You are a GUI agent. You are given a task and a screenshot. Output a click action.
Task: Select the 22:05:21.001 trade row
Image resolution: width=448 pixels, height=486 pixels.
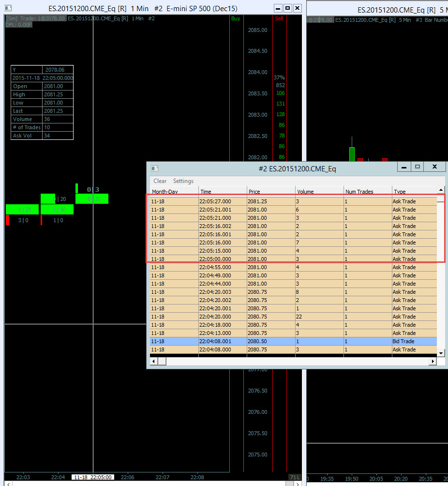click(x=293, y=210)
